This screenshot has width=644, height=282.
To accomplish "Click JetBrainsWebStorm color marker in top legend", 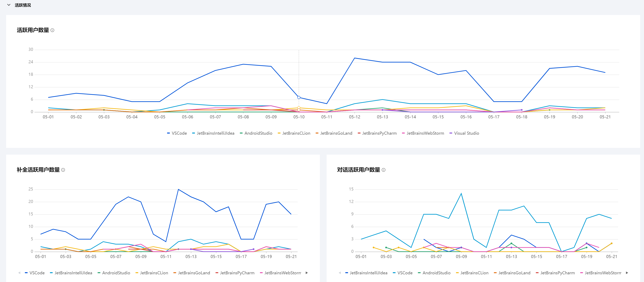I will (x=403, y=133).
